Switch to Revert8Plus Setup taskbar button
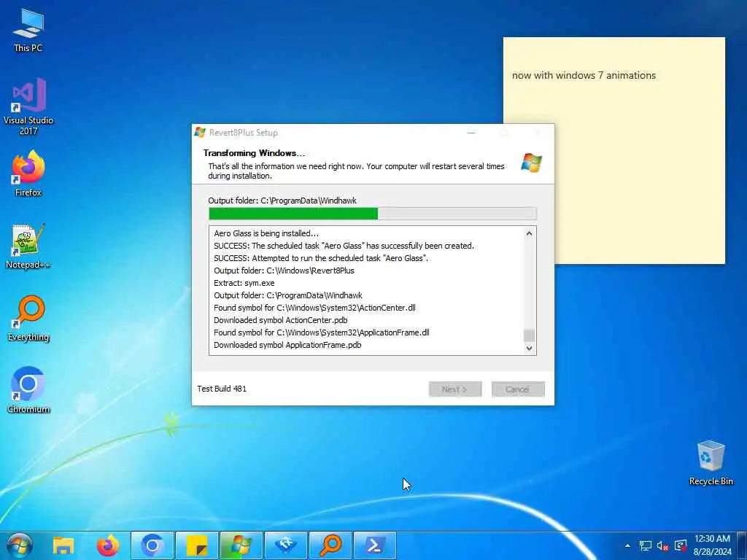Viewport: 747px width, 560px height. [x=241, y=545]
